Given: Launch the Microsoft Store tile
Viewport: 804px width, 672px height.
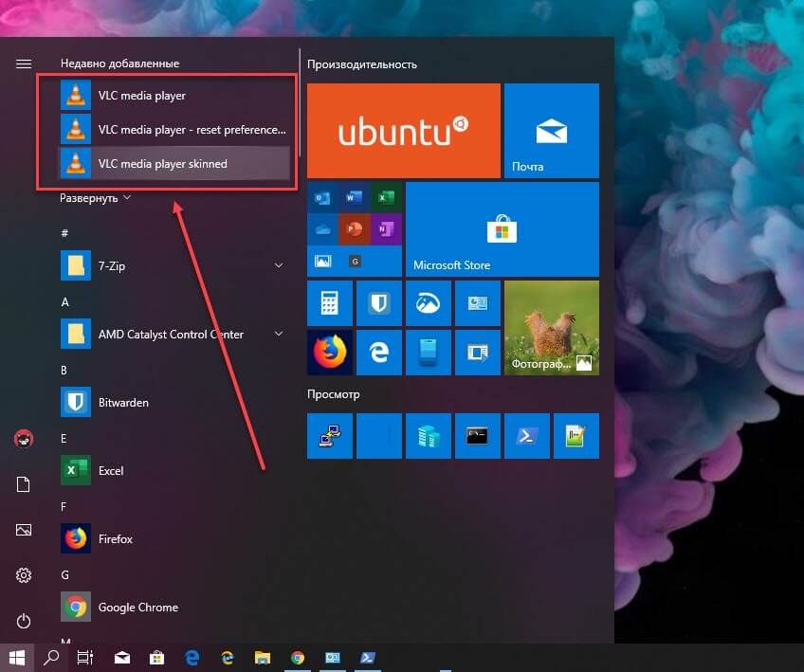Looking at the screenshot, I should click(x=502, y=229).
